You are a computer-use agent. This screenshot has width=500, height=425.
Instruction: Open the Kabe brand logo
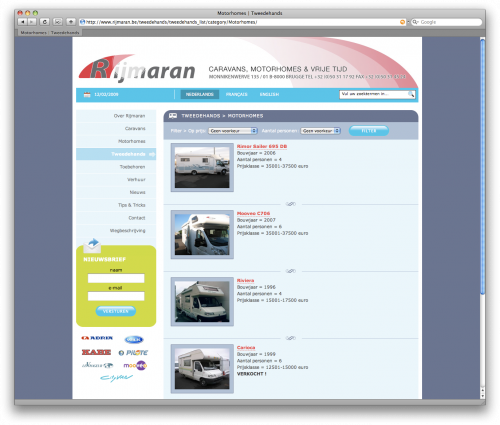pos(96,352)
